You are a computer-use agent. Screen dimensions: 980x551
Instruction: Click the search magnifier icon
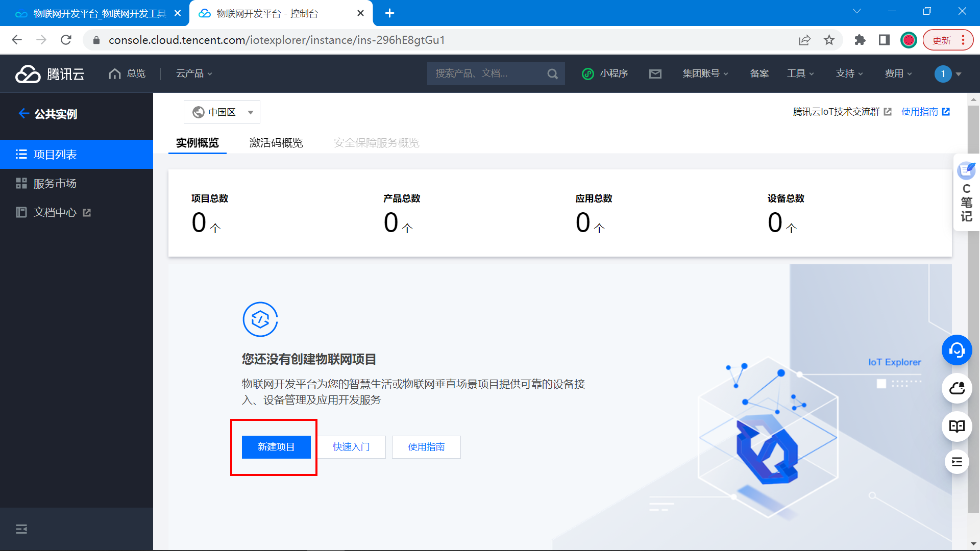552,74
